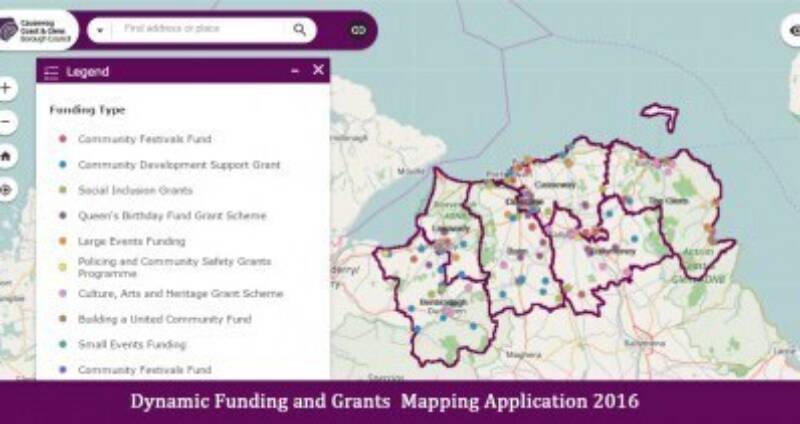Click the orange Large Events Funding swatch
The image size is (800, 424).
pos(62,241)
